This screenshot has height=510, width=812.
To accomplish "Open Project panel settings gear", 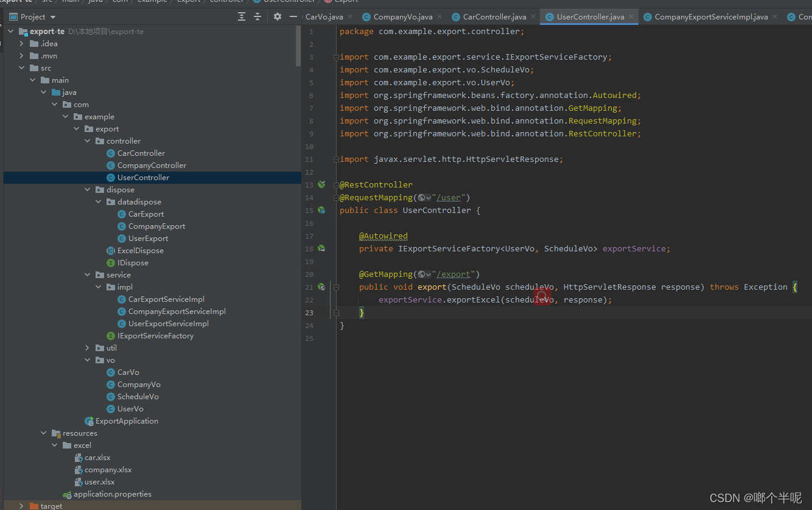I will [278, 17].
